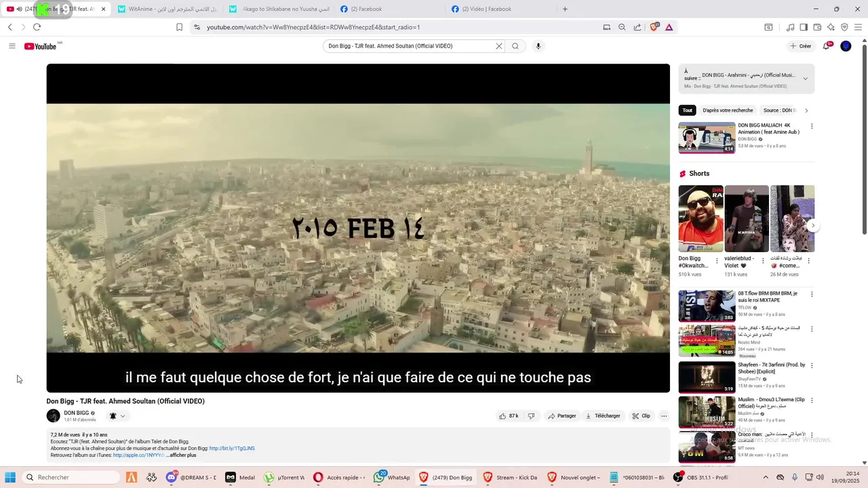Image resolution: width=868 pixels, height=488 pixels.
Task: Select the D'après votre recherche chip
Action: [x=728, y=110]
